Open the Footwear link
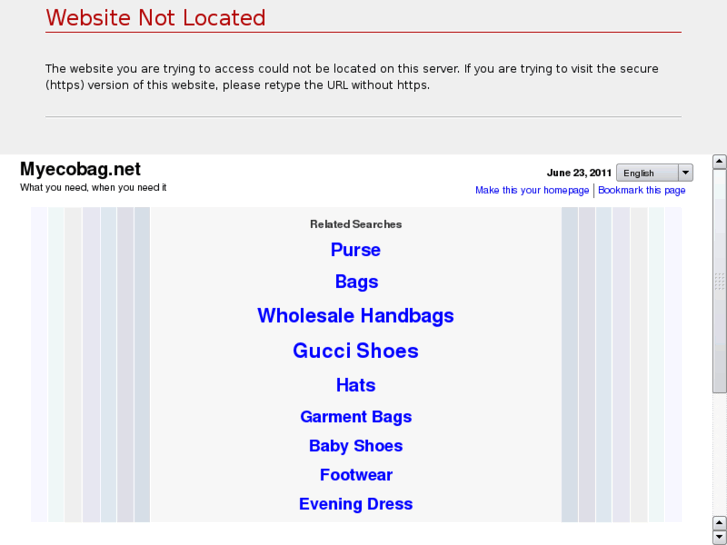This screenshot has height=545, width=727. [x=356, y=475]
